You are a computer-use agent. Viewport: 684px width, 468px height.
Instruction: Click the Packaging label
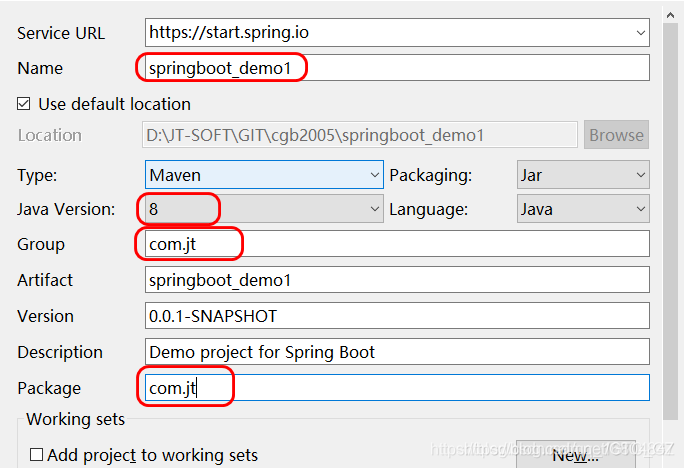click(431, 175)
